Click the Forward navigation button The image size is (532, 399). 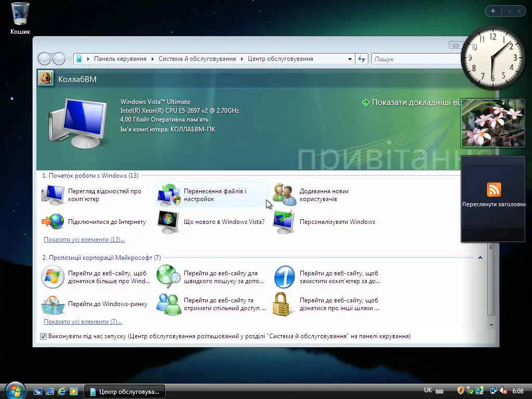click(x=59, y=59)
